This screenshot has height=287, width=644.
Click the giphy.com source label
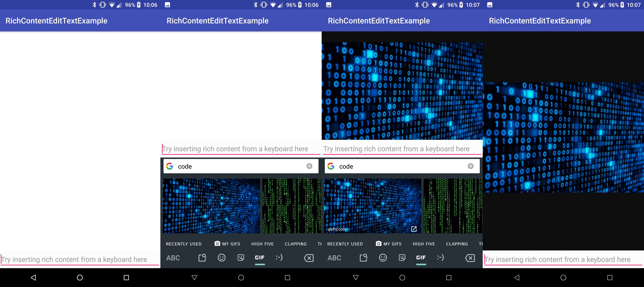(x=337, y=229)
